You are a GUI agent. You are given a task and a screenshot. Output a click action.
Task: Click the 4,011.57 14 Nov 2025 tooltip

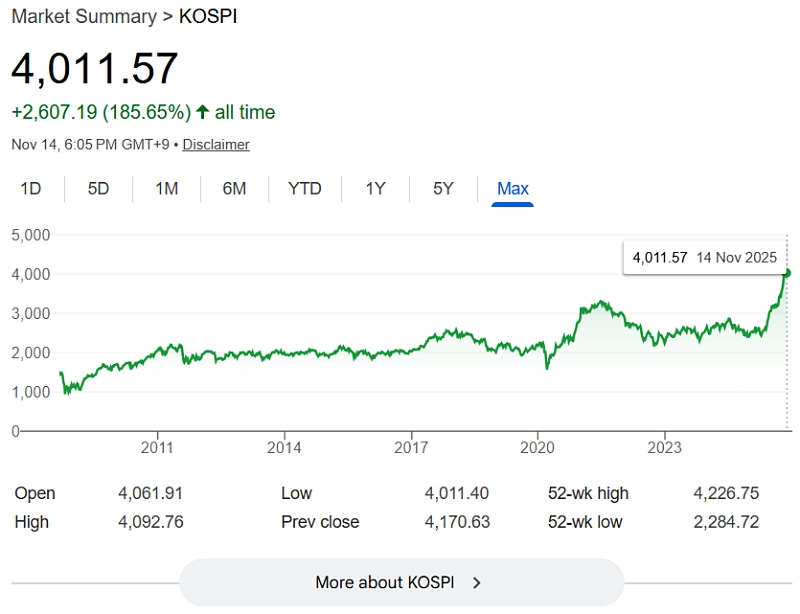pyautogui.click(x=704, y=257)
